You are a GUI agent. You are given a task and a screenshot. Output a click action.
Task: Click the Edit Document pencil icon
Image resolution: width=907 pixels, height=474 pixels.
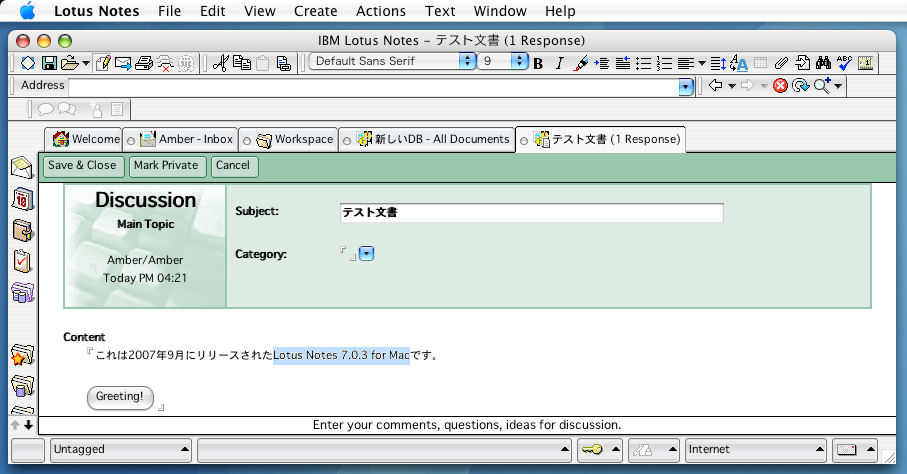(x=103, y=63)
